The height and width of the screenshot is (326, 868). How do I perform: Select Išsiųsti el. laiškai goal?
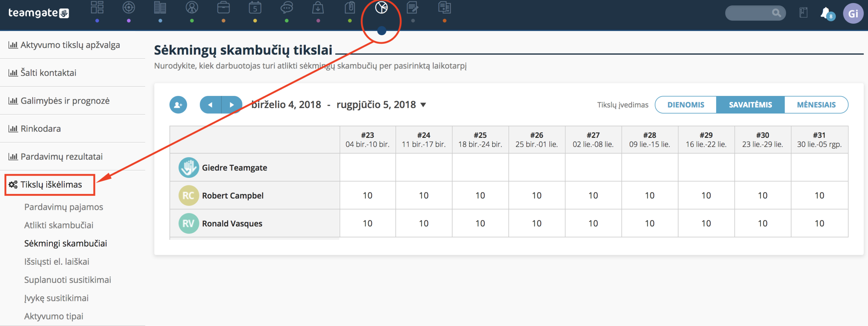(x=57, y=262)
